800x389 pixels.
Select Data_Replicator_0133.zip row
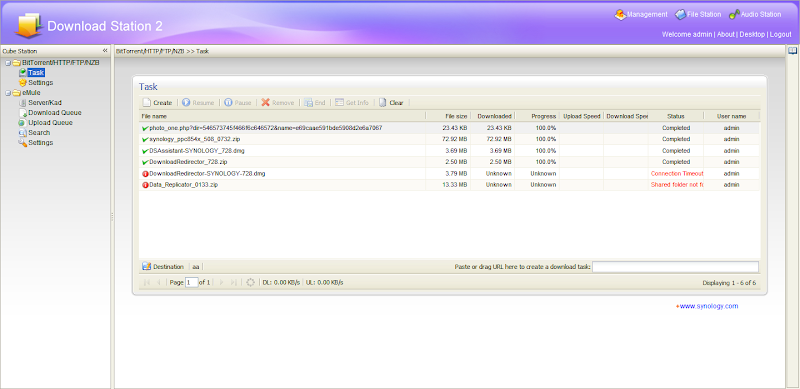449,185
